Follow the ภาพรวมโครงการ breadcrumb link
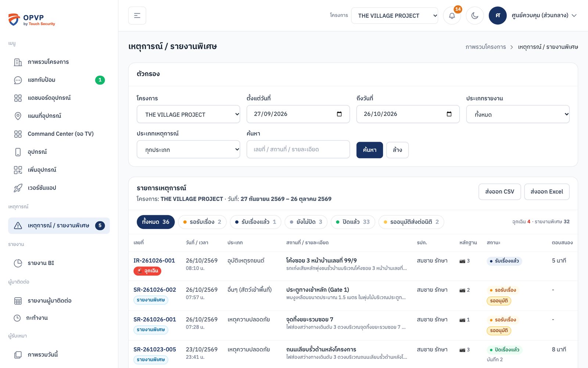This screenshot has height=368, width=588. (485, 47)
